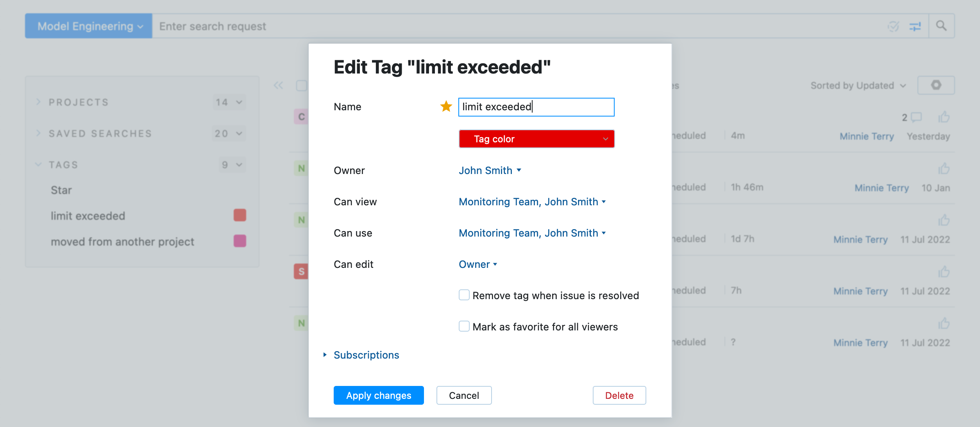Open search with the magnifier icon

(941, 26)
